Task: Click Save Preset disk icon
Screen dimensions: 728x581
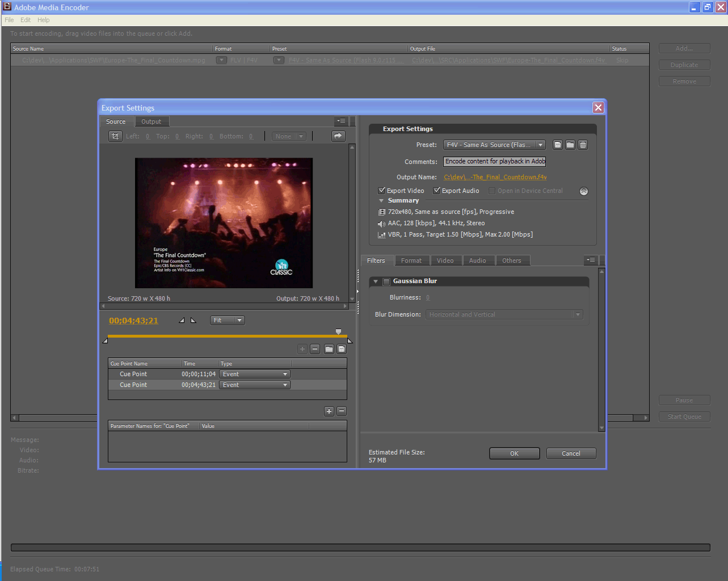Action: pyautogui.click(x=558, y=145)
